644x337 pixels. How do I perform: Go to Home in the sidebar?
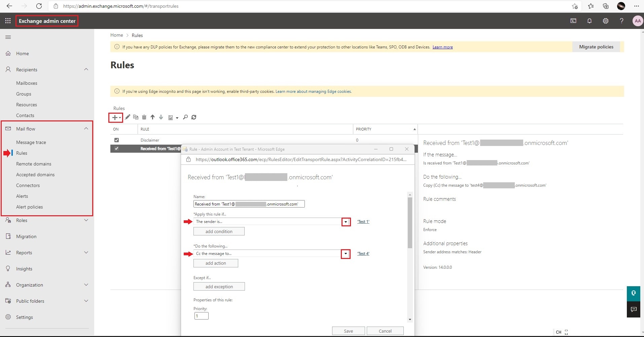click(22, 53)
